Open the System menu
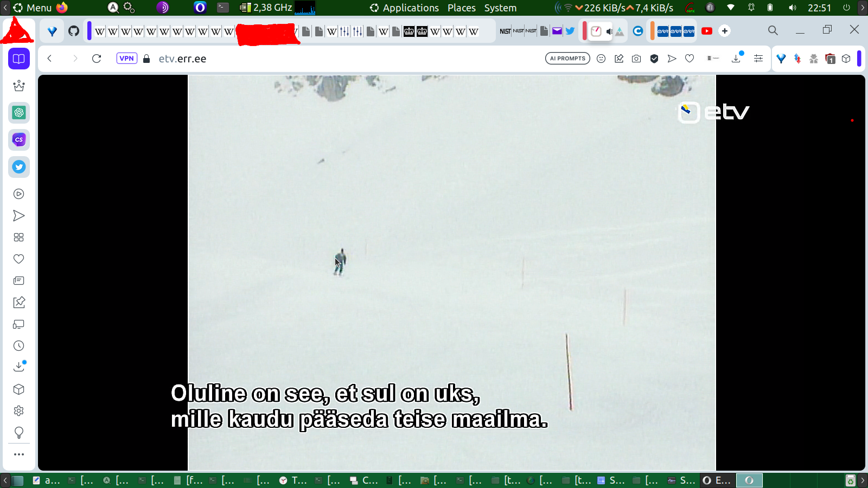The width and height of the screenshot is (868, 488). 500,8
